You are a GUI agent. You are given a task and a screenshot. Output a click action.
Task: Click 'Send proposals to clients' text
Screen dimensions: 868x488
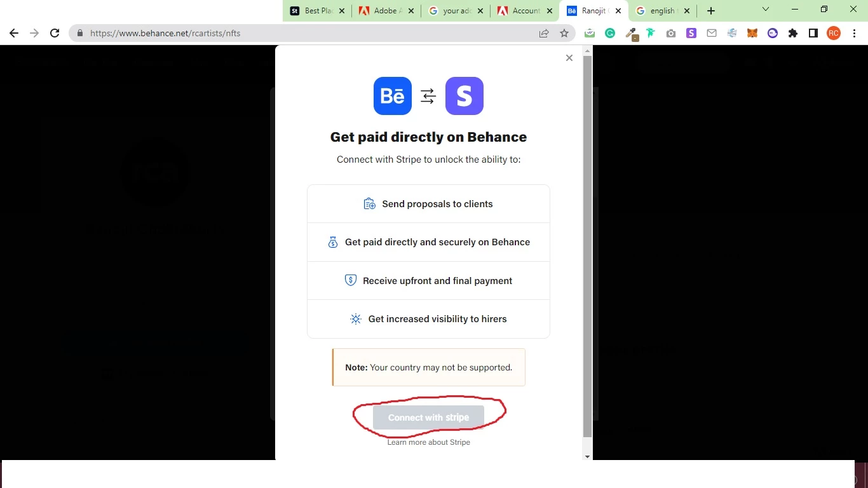pyautogui.click(x=437, y=204)
